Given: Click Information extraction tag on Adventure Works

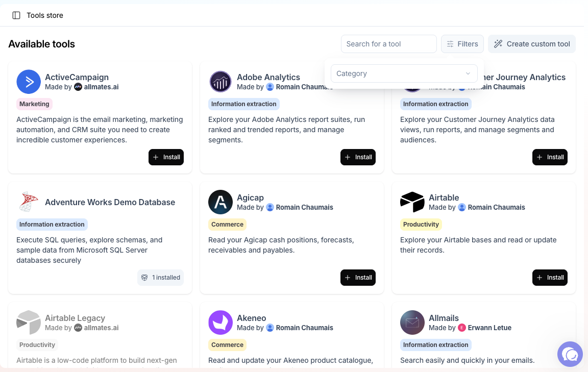Looking at the screenshot, I should click(52, 224).
